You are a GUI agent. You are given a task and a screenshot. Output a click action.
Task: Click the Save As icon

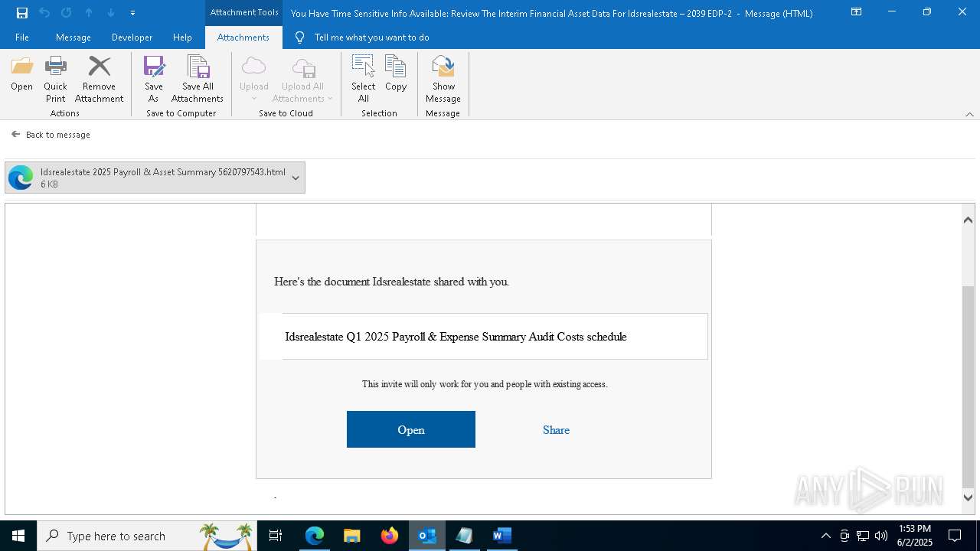tap(154, 80)
